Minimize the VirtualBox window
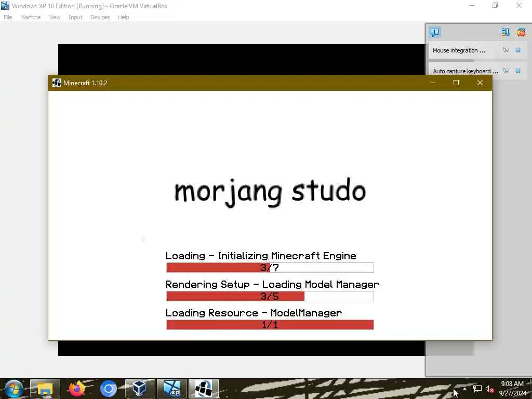Screen dimensions: 532x399 [x=472, y=5]
